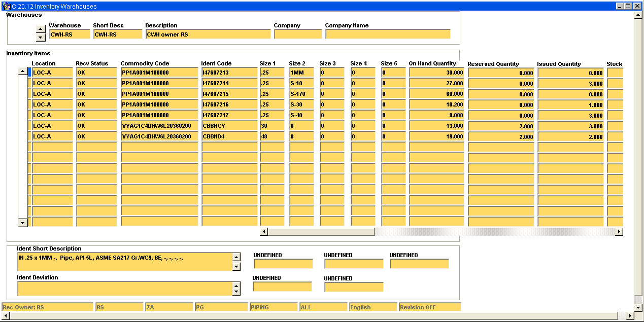Minimize the Inventory Warehouses window

(621, 6)
